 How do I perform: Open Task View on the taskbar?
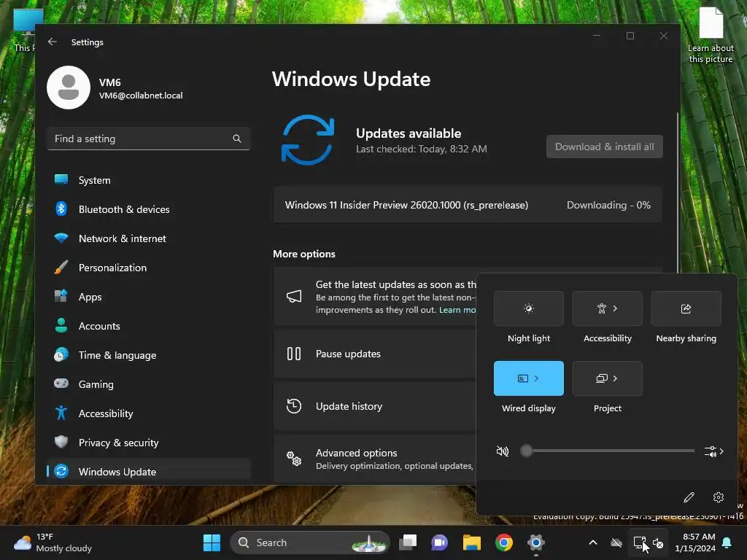pyautogui.click(x=408, y=542)
